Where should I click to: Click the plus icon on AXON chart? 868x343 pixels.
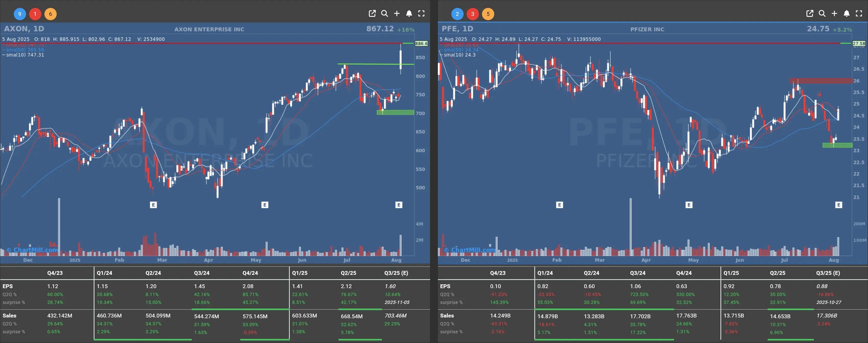tap(396, 14)
